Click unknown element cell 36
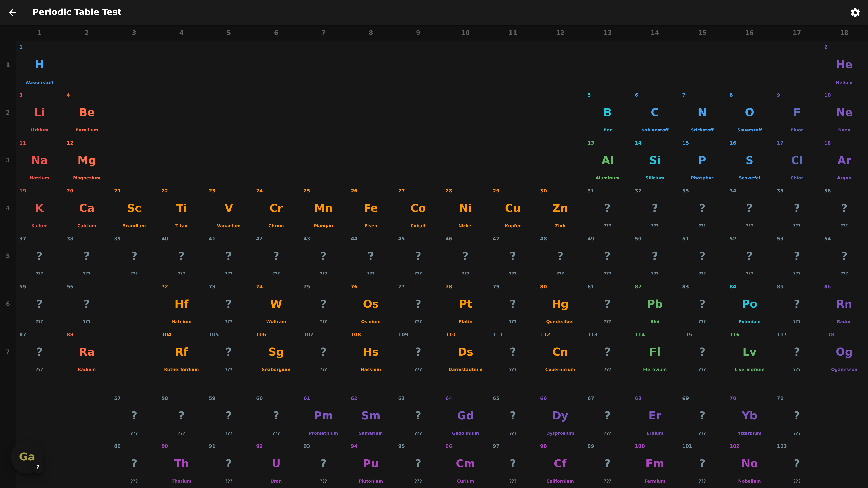868x488 pixels. coord(844,209)
